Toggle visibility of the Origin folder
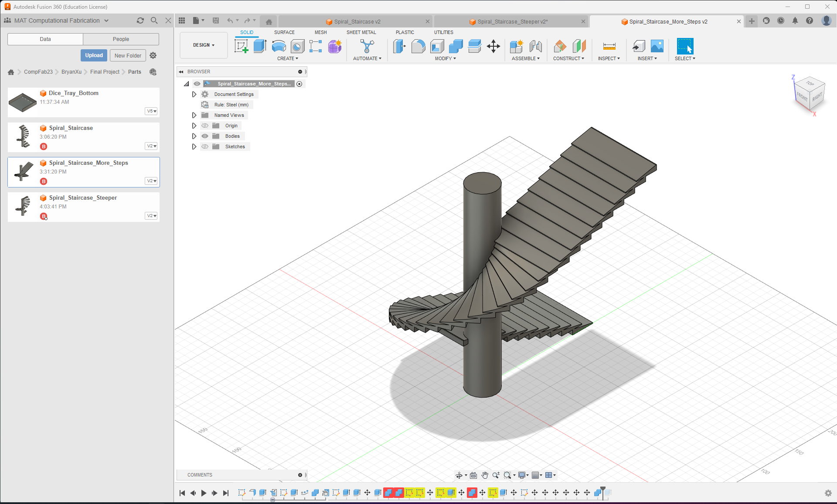 [205, 126]
